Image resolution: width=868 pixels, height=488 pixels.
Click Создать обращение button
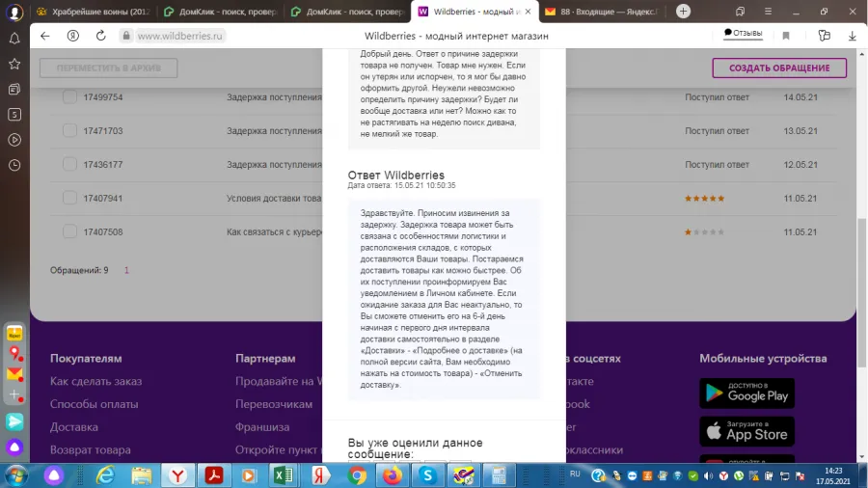pos(779,68)
